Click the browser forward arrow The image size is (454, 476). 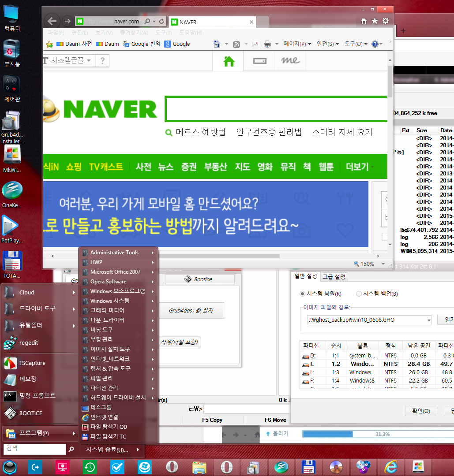(68, 21)
